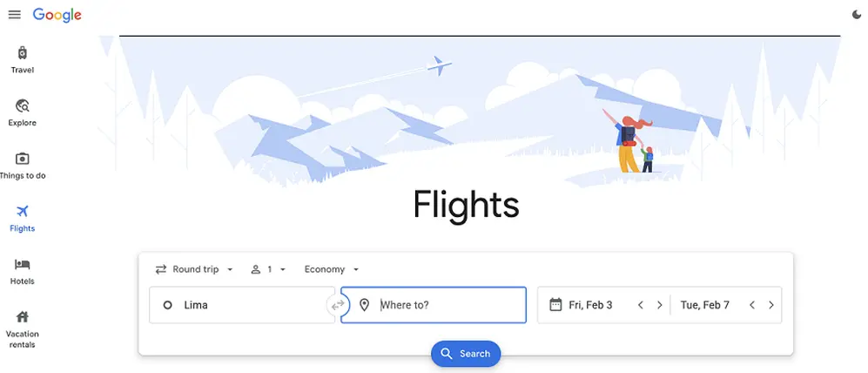The height and width of the screenshot is (373, 868).
Task: Expand the Round trip dropdown
Action: [x=194, y=269]
